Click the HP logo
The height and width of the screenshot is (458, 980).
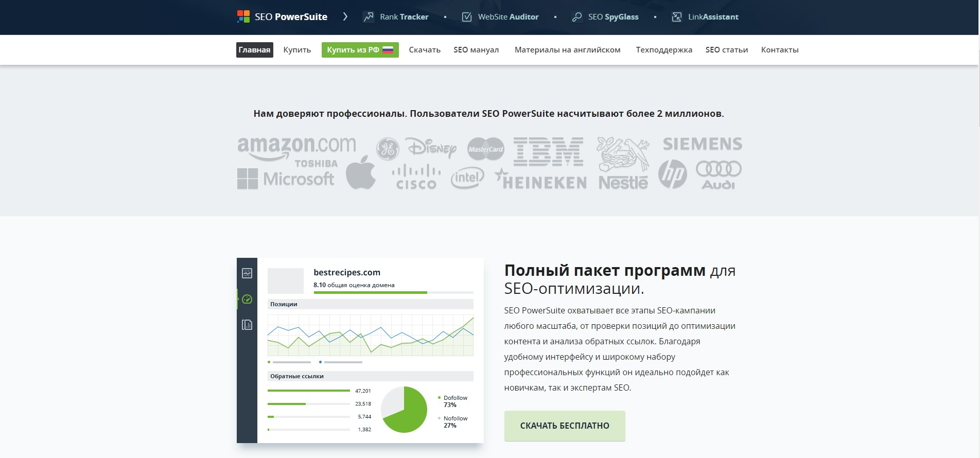[672, 173]
